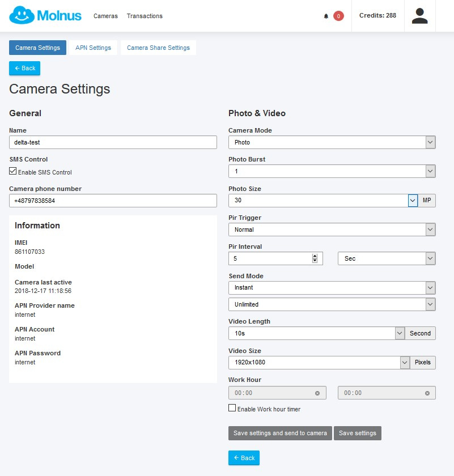This screenshot has height=476, width=454.
Task: Open the notifications bell icon
Action: [x=326, y=16]
